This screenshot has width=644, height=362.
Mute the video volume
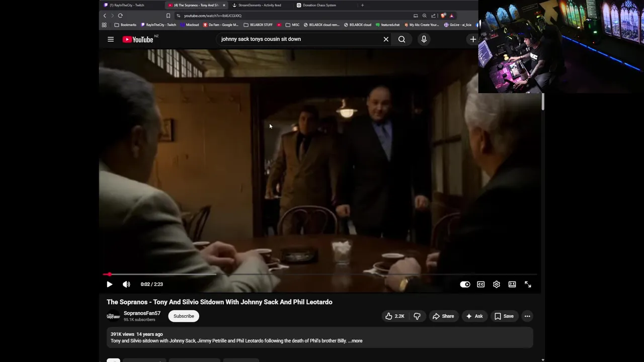(x=126, y=284)
